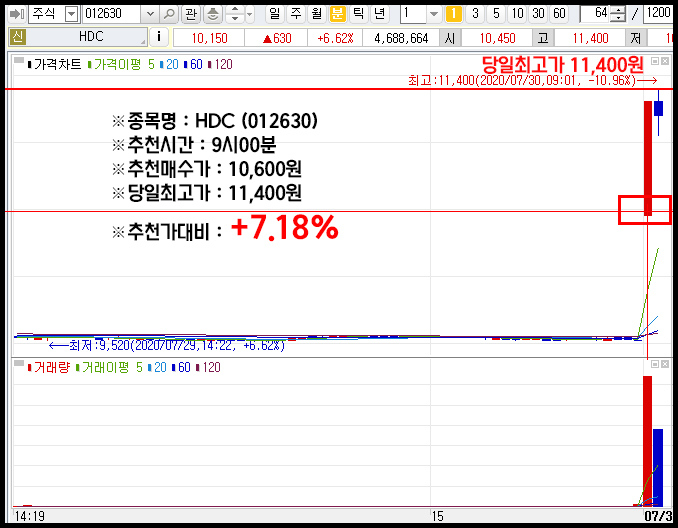The height and width of the screenshot is (528, 678).
Task: Maximize the volume chart panel
Action: click(655, 364)
